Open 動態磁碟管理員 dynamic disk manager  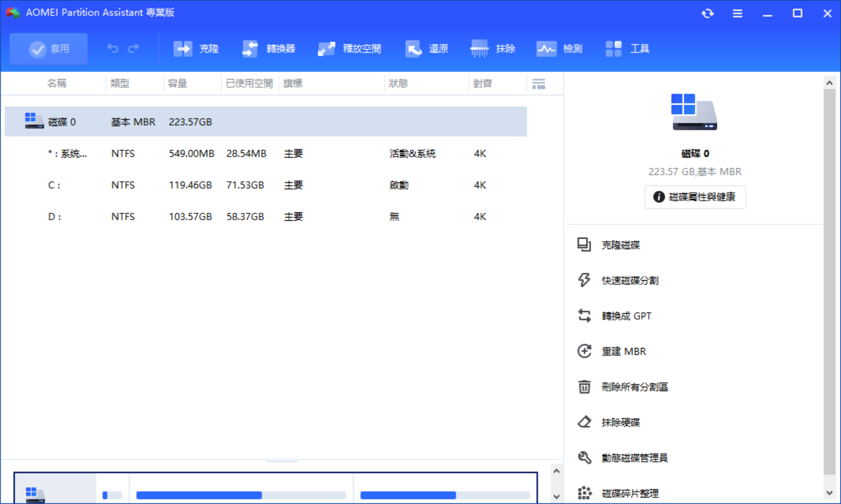pos(635,458)
